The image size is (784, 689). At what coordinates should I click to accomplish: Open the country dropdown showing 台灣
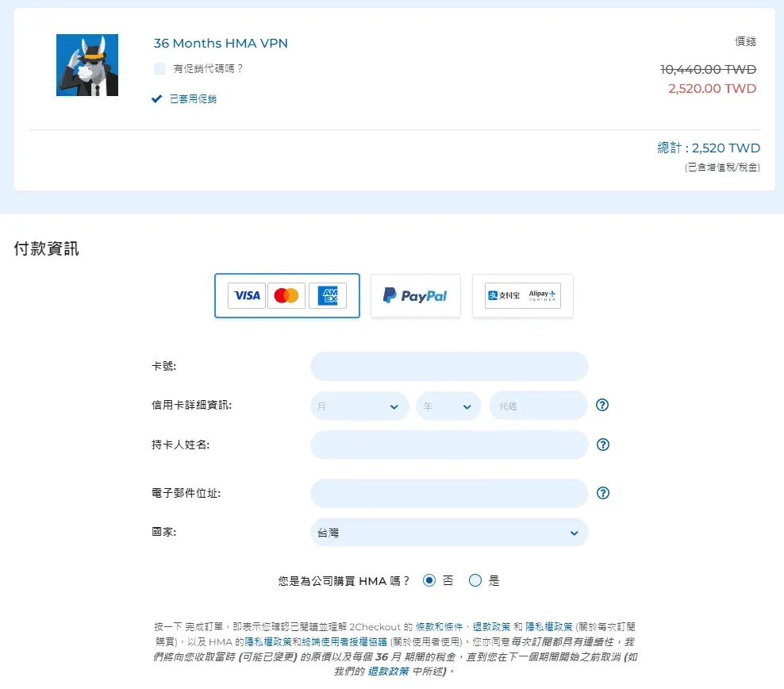(x=449, y=533)
